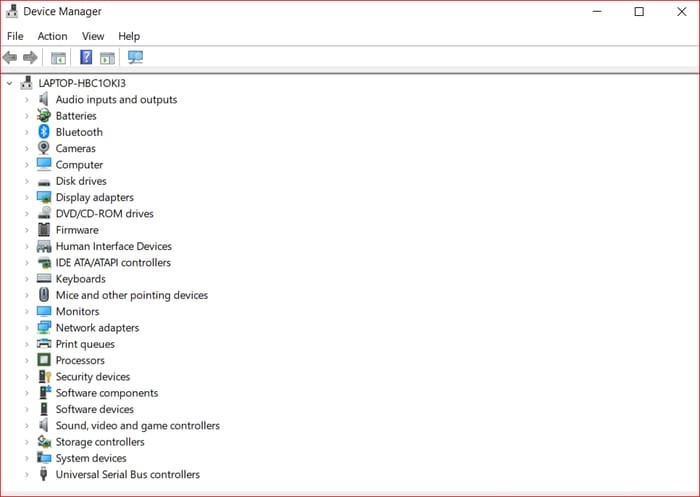The width and height of the screenshot is (700, 497).
Task: Click the Cameras webcam icon
Action: coord(44,148)
